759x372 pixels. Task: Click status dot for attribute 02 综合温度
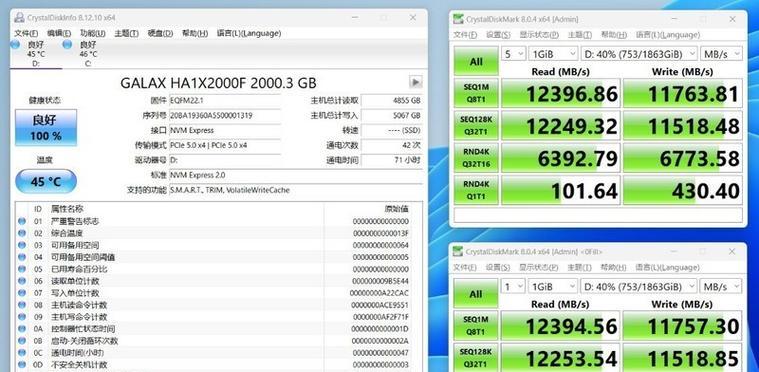(22, 233)
